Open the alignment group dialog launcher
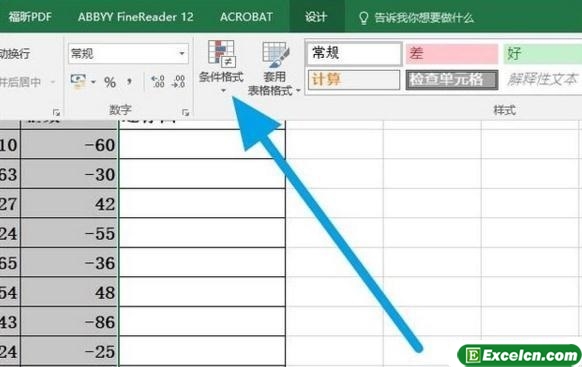 [x=56, y=112]
